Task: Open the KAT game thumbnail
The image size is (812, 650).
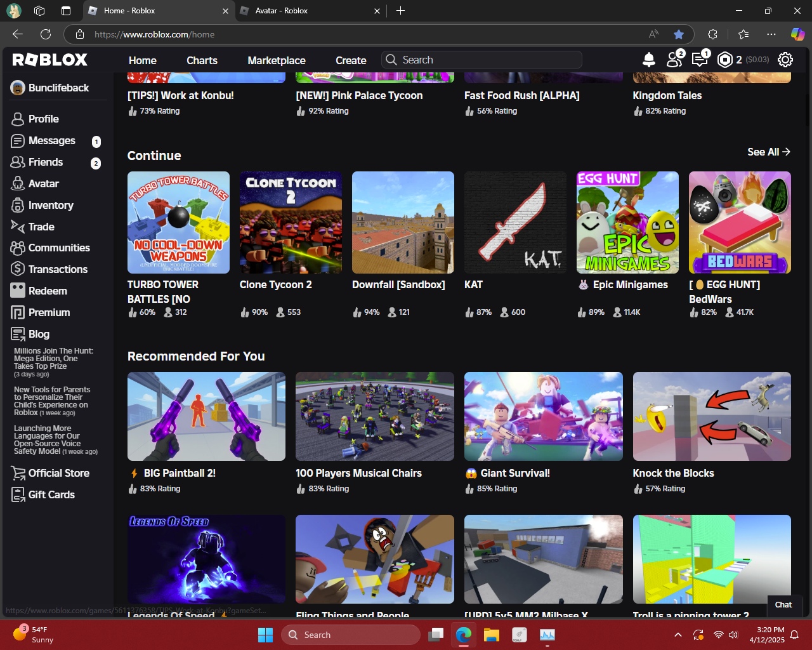Action: pos(515,222)
